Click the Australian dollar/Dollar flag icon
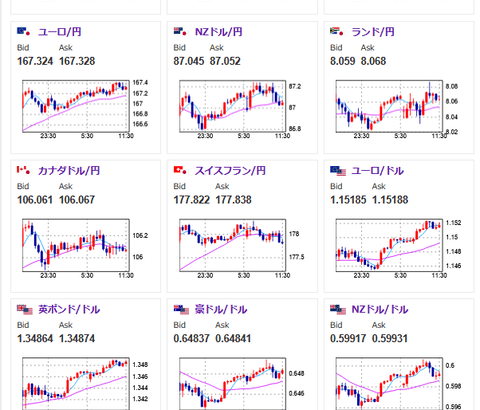The width and height of the screenshot is (480, 410). 181,310
